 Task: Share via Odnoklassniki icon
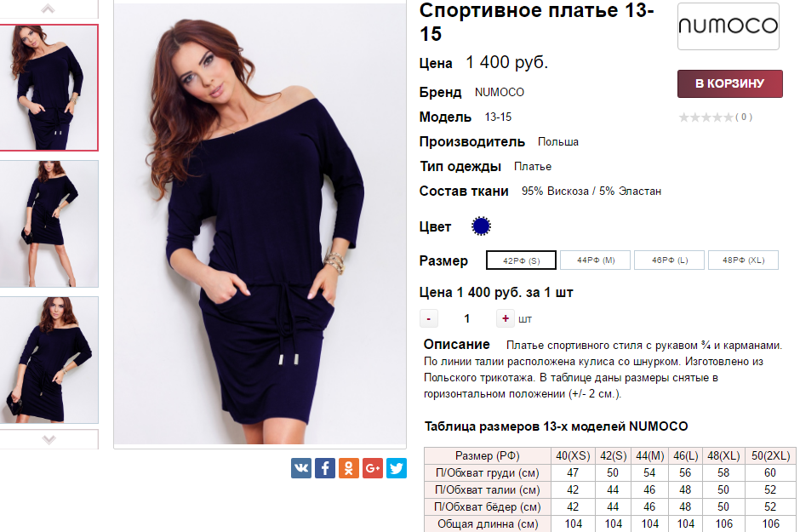coord(349,467)
